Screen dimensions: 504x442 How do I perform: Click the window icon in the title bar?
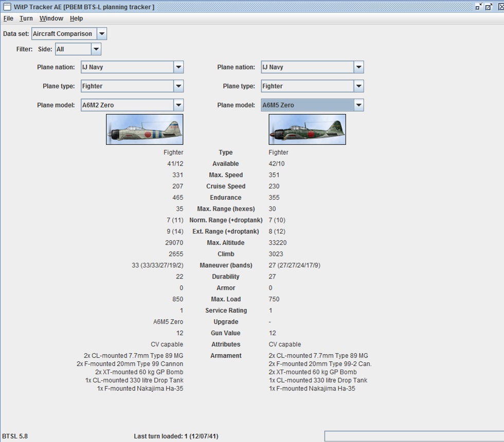7,7
